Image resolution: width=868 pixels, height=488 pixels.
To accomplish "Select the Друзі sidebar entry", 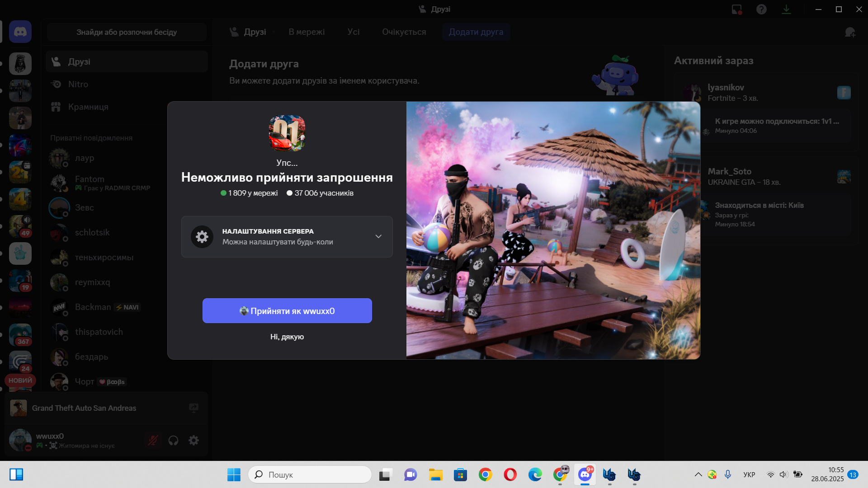I will point(127,61).
